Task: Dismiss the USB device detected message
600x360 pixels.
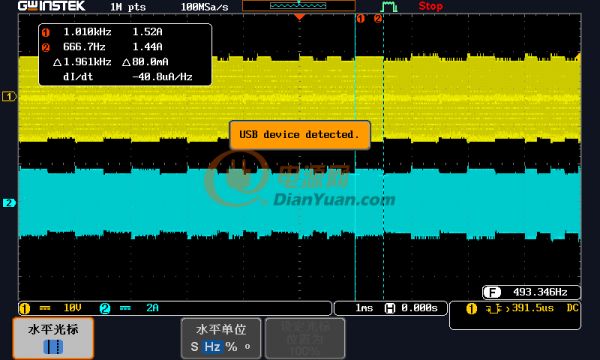Action: [300, 135]
